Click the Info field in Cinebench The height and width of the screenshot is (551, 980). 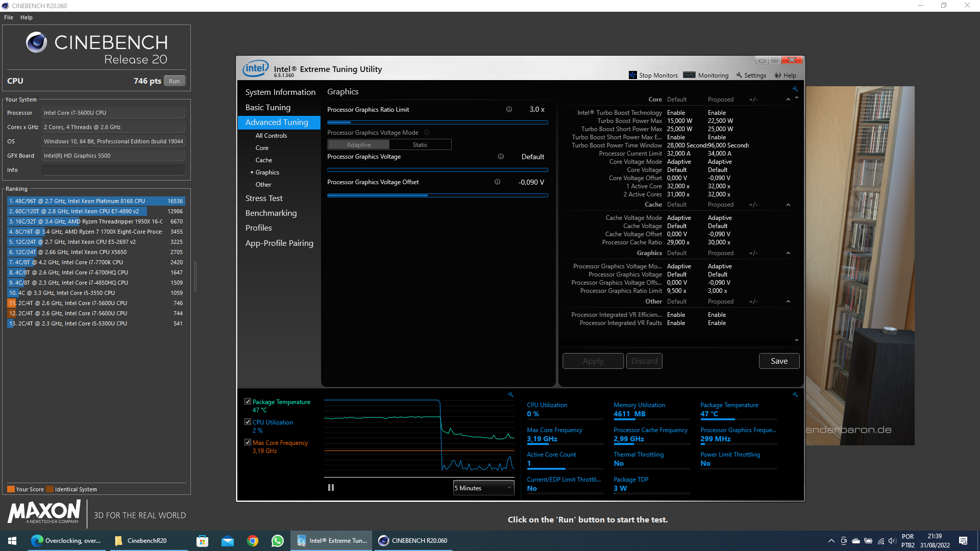[x=113, y=170]
